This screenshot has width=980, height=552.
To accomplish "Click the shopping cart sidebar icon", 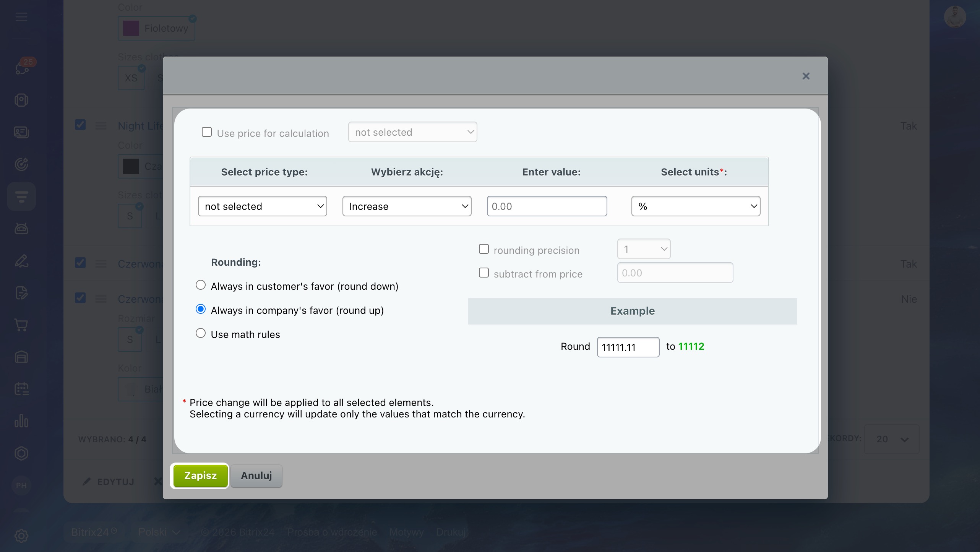I will [21, 325].
